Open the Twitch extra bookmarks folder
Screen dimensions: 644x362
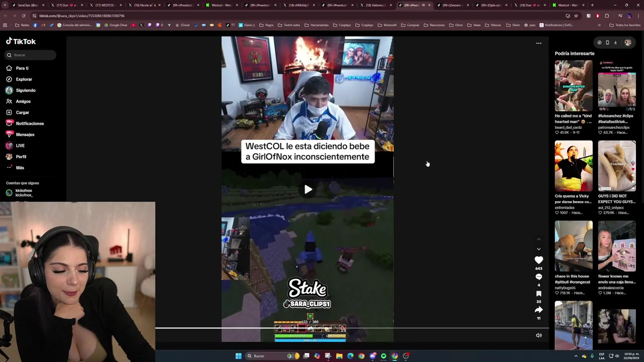[289, 25]
